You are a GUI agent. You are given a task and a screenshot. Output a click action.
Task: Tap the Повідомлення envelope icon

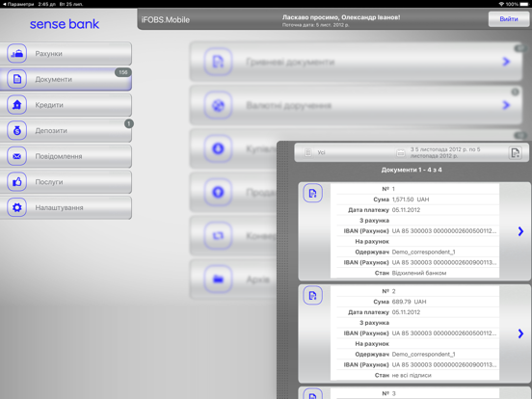point(17,156)
